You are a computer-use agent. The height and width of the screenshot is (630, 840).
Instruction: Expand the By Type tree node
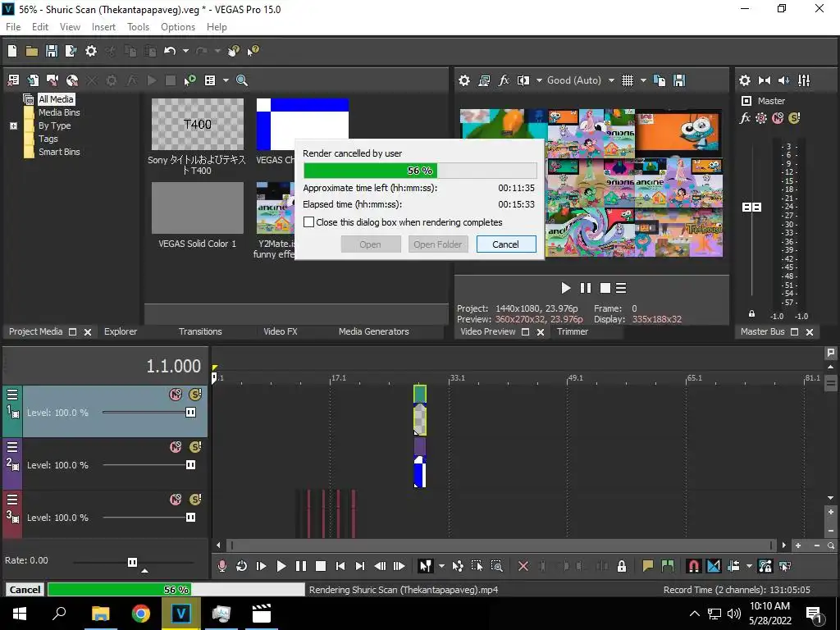click(13, 126)
